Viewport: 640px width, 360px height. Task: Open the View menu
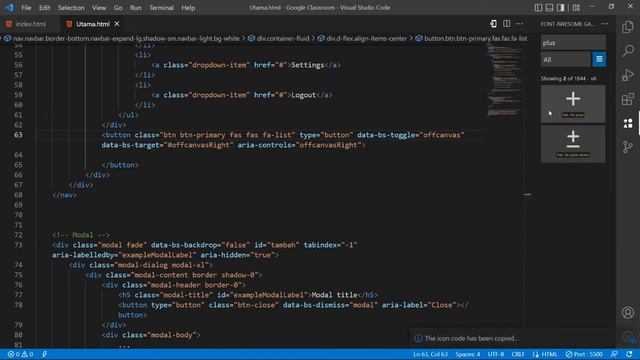[99, 7]
